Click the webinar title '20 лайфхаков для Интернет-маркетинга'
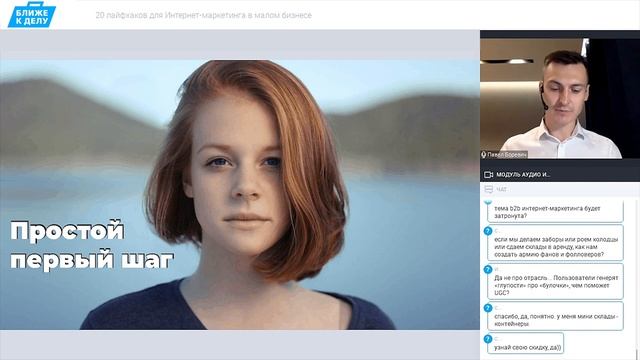The image size is (640, 360). (x=204, y=15)
